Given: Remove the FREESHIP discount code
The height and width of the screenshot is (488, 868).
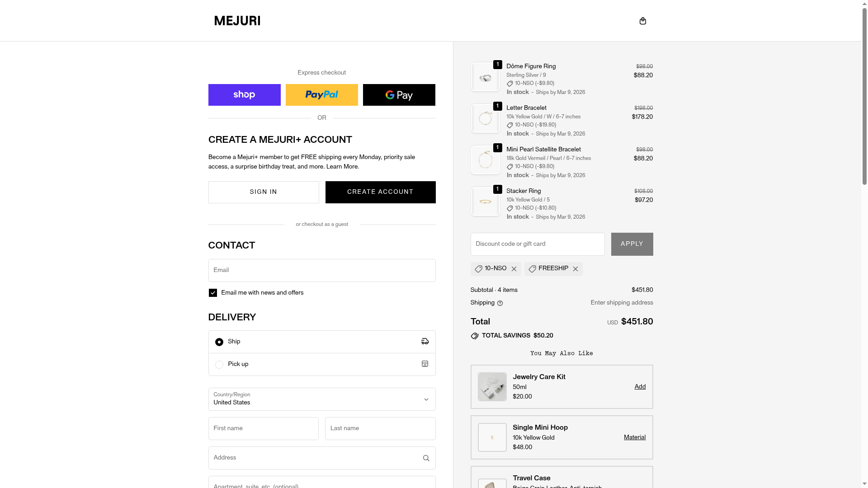Looking at the screenshot, I should click(x=576, y=269).
